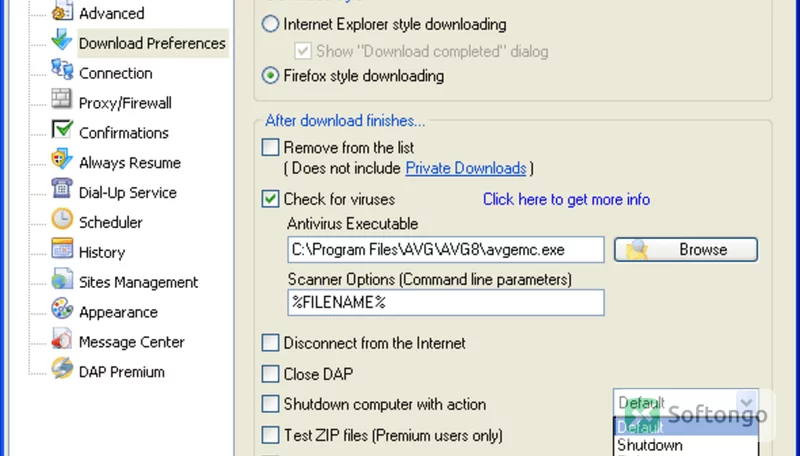Screen dimensions: 800x456
Task: Click the Connection computers icon
Action: (x=62, y=69)
